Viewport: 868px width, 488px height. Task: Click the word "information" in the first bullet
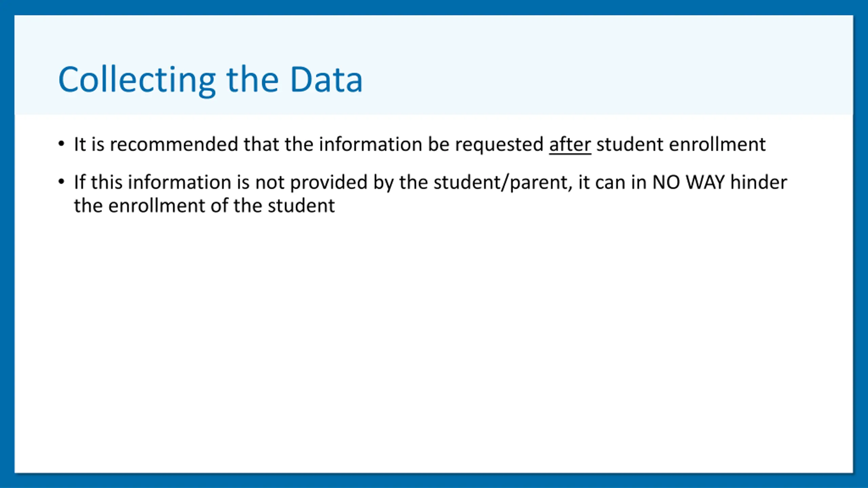pos(371,145)
